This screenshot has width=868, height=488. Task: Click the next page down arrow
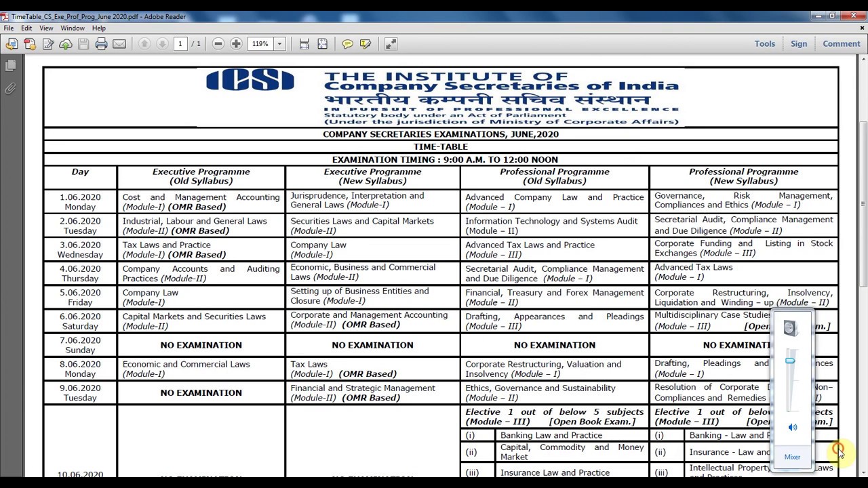(x=162, y=43)
